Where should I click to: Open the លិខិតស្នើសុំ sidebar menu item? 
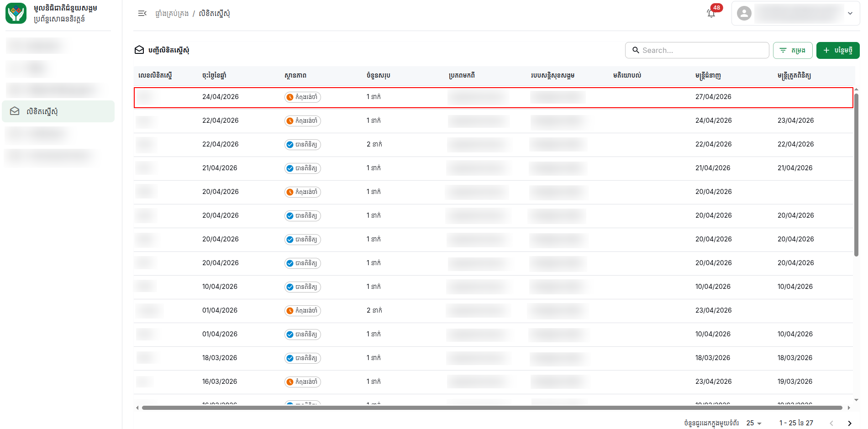(58, 111)
